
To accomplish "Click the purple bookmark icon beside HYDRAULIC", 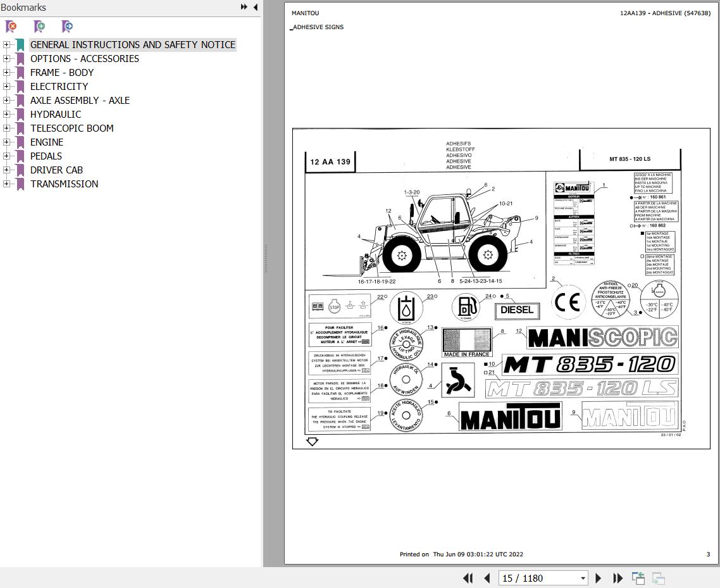I will (x=20, y=115).
